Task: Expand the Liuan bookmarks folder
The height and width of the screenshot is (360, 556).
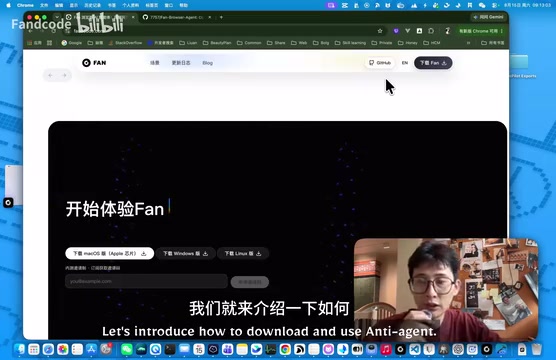Action: (188, 43)
